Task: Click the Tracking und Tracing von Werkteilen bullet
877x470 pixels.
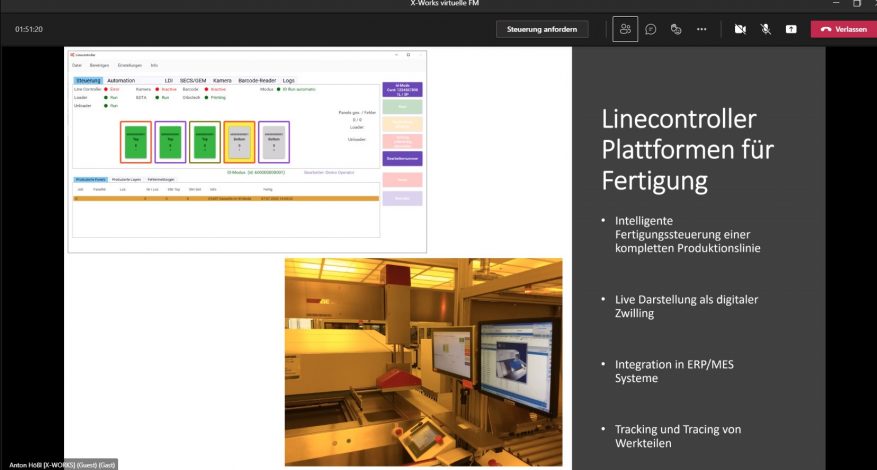Action: pyautogui.click(x=678, y=436)
